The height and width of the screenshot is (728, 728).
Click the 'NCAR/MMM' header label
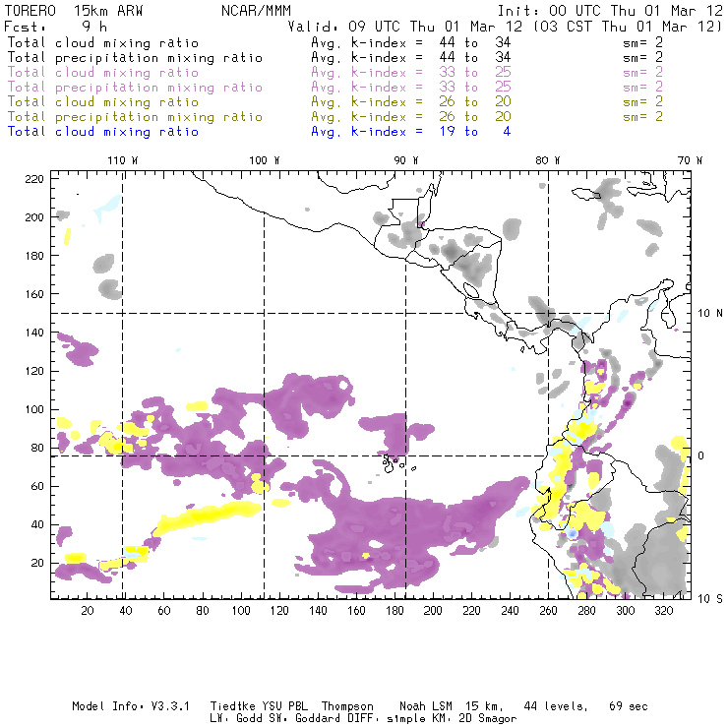[x=256, y=11]
